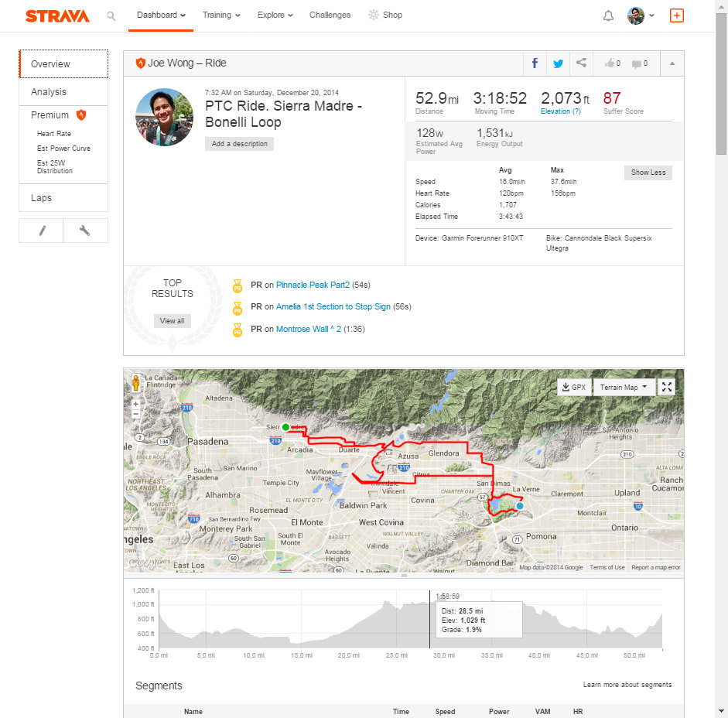728x718 pixels.
Task: Click the map zoom in button
Action: tap(136, 404)
